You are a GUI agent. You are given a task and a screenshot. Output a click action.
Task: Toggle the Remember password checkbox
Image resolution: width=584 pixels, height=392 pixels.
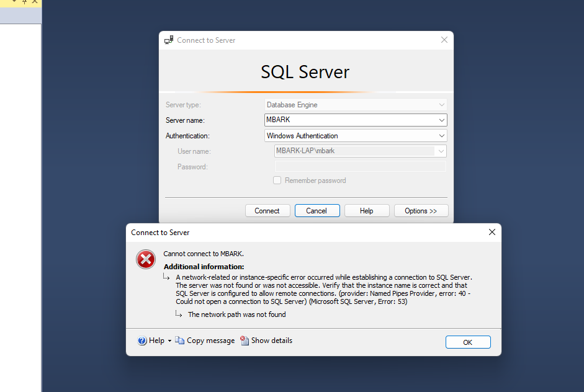click(277, 180)
